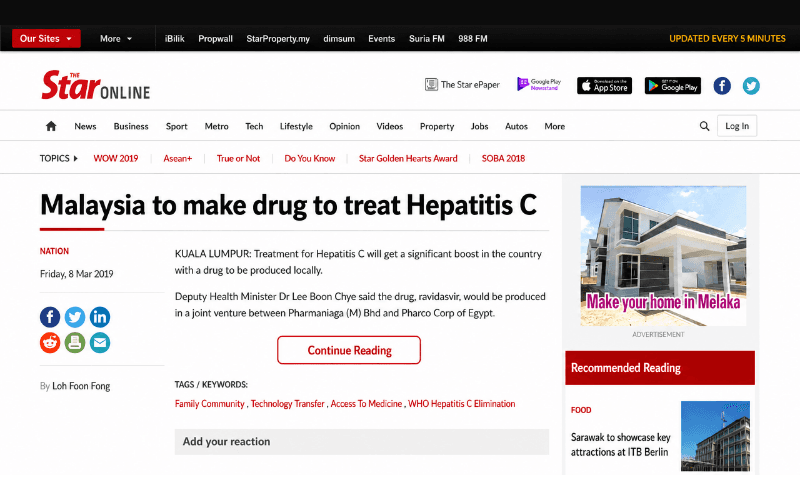The width and height of the screenshot is (800, 500).
Task: Share article on Reddit
Action: tap(50, 342)
